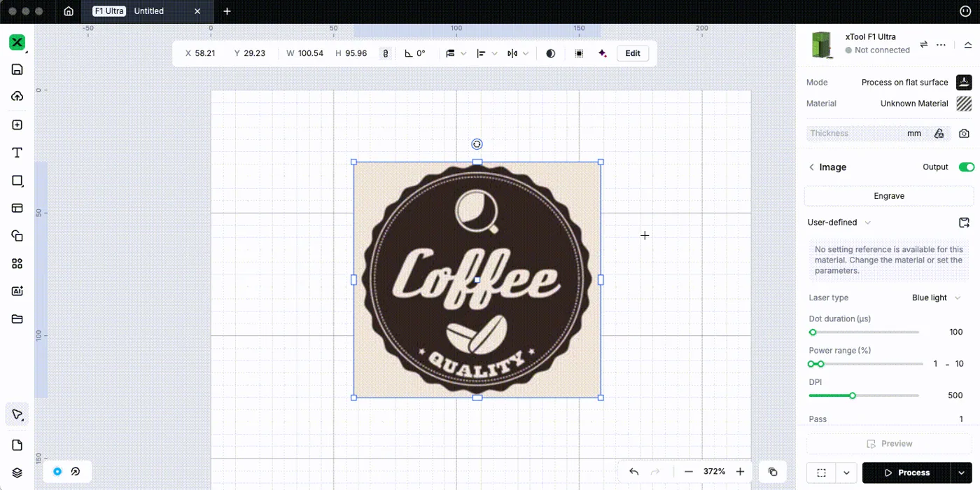980x490 pixels.
Task: Open the flip/mirror dropdown
Action: [x=518, y=53]
